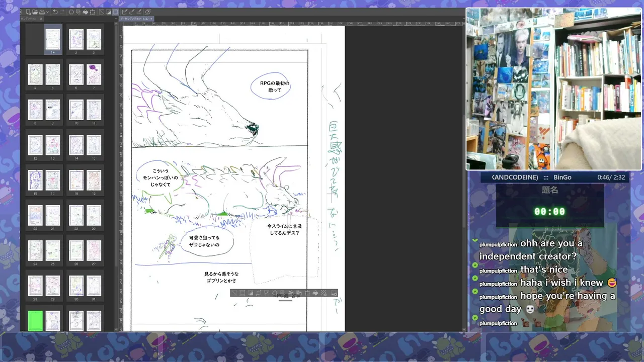The width and height of the screenshot is (644, 362).
Task: Click Shrink Selected Area on selection launcher
Action: tap(267, 293)
